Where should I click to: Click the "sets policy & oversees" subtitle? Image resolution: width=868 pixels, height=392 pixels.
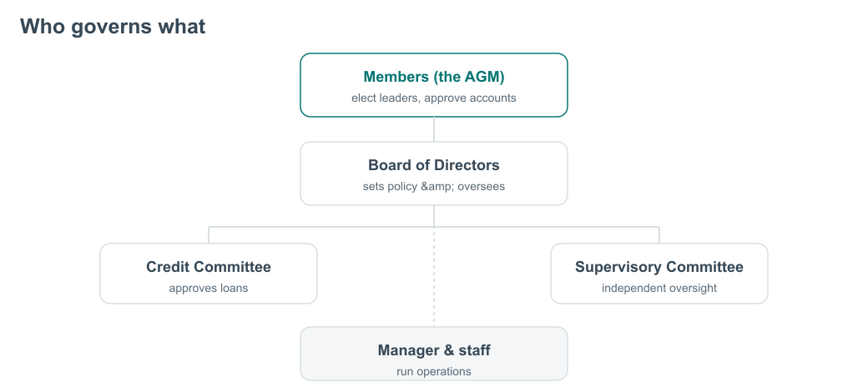coord(434,186)
